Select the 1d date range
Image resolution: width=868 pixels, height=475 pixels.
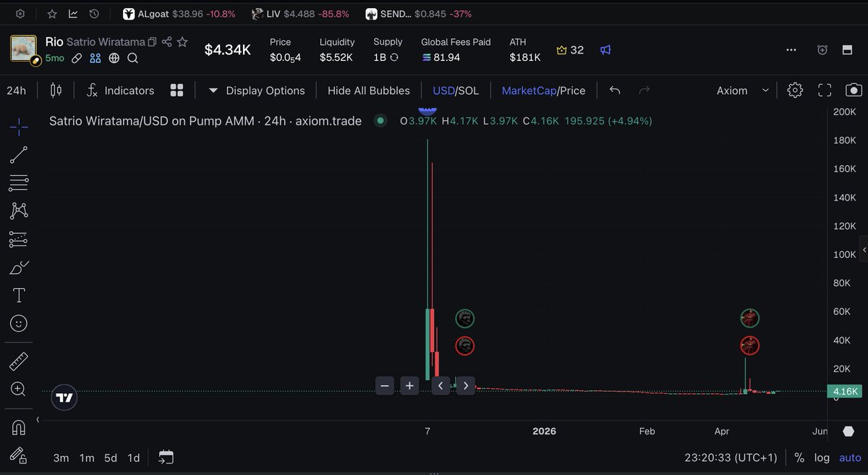pyautogui.click(x=134, y=458)
